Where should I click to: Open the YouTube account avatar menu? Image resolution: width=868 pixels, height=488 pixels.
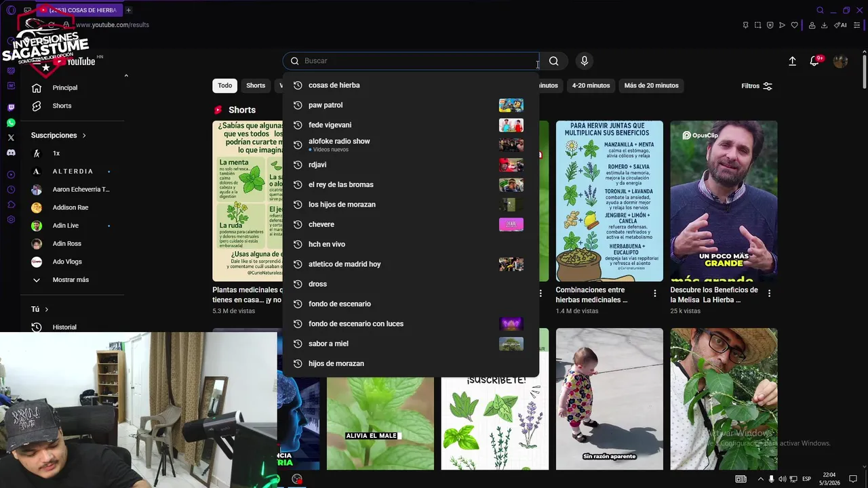pos(840,61)
